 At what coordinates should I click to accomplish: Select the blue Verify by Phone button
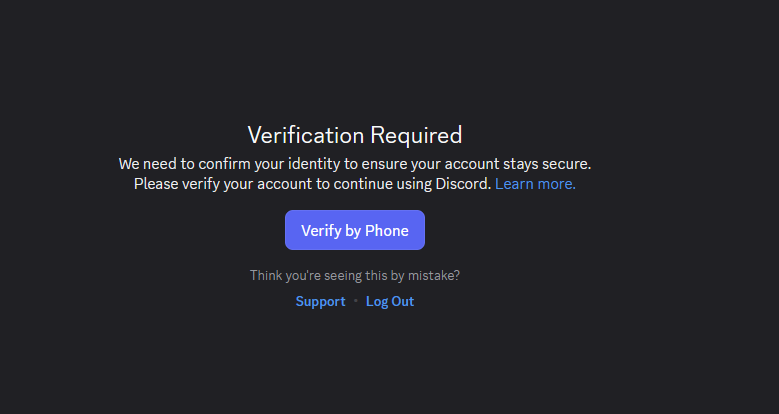point(355,230)
